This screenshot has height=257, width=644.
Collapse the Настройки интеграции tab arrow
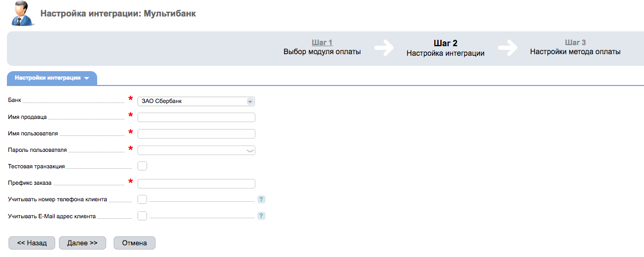pos(87,78)
